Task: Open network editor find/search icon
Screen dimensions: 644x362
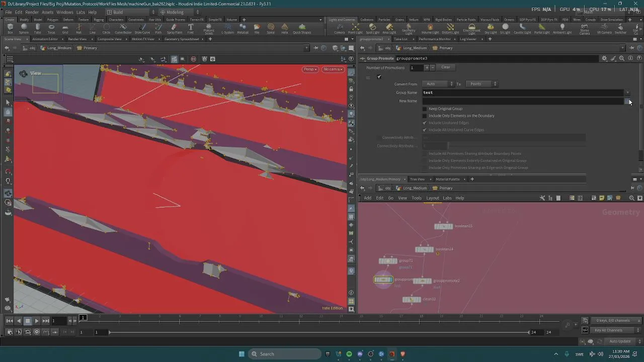Action: coord(632,198)
